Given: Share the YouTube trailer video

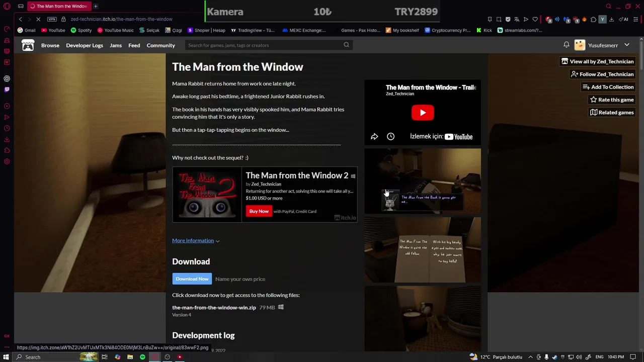Looking at the screenshot, I should tap(374, 136).
